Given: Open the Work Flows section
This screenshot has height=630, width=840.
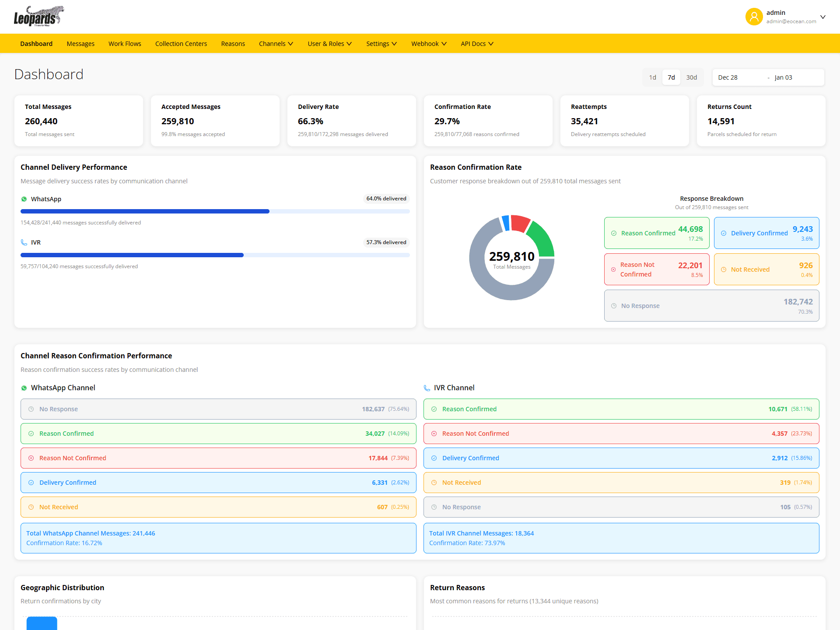Looking at the screenshot, I should pos(124,43).
